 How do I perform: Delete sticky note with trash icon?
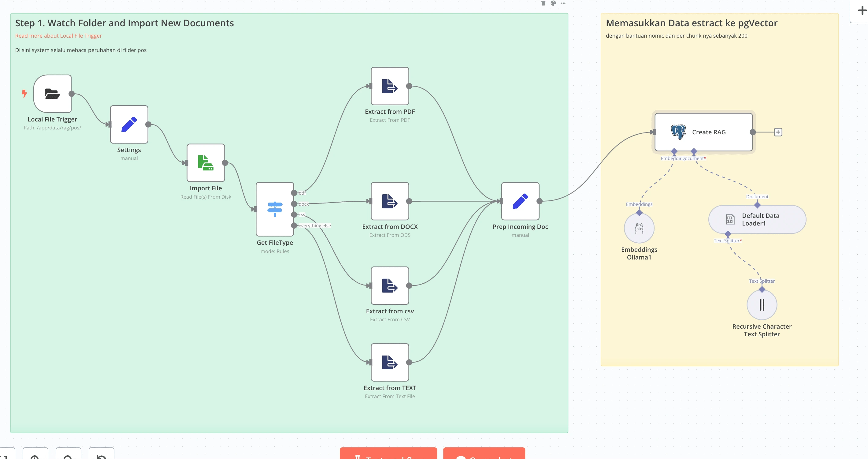click(x=543, y=3)
